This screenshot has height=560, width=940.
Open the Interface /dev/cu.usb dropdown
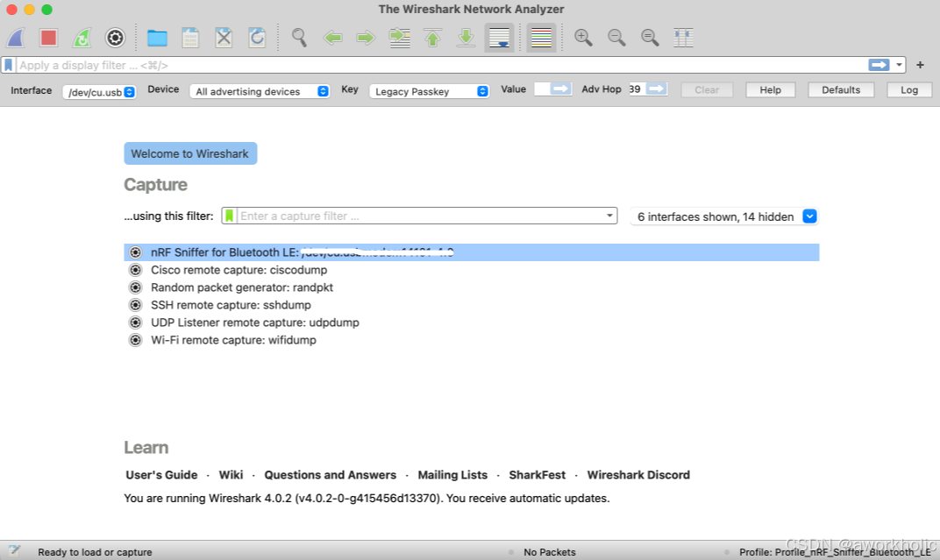(99, 92)
